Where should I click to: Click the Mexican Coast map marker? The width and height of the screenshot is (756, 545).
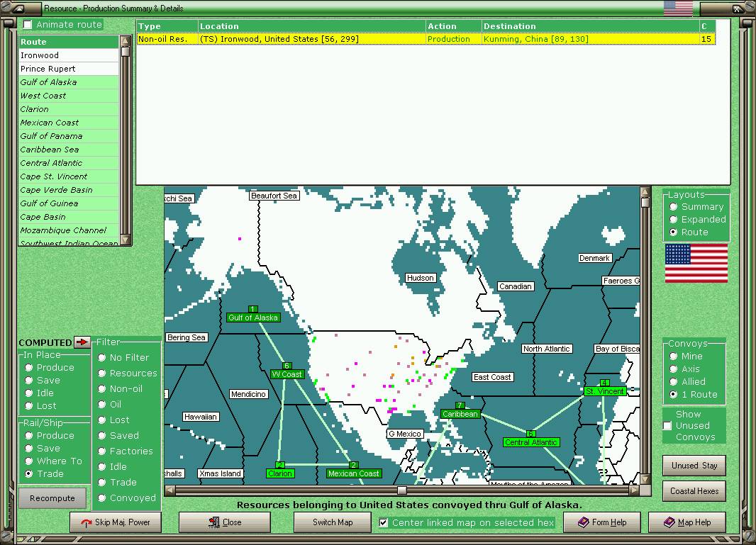353,473
